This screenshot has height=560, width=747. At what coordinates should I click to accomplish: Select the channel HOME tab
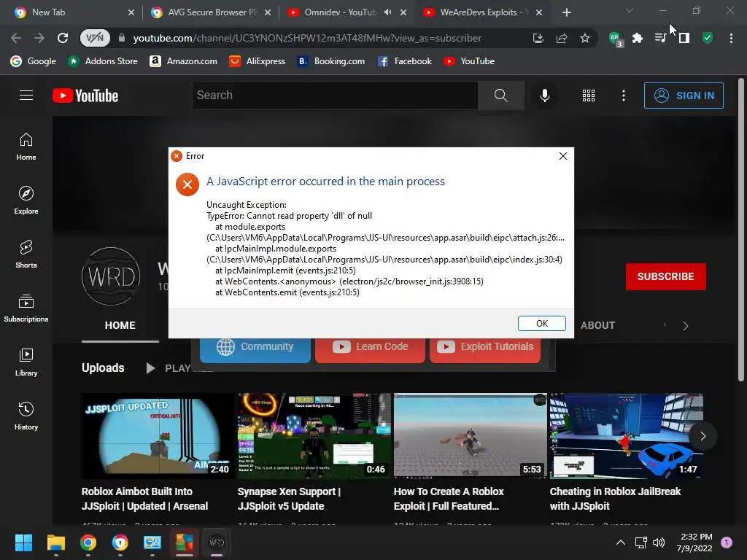pyautogui.click(x=120, y=326)
